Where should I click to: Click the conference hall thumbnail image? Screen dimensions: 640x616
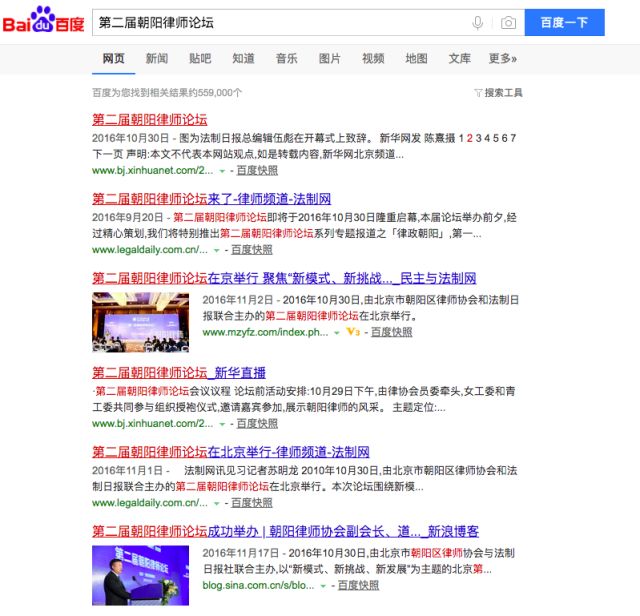[x=140, y=322]
